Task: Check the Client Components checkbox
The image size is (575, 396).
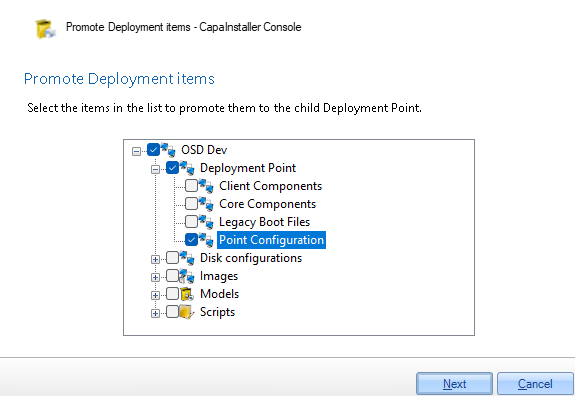Action: pyautogui.click(x=191, y=186)
